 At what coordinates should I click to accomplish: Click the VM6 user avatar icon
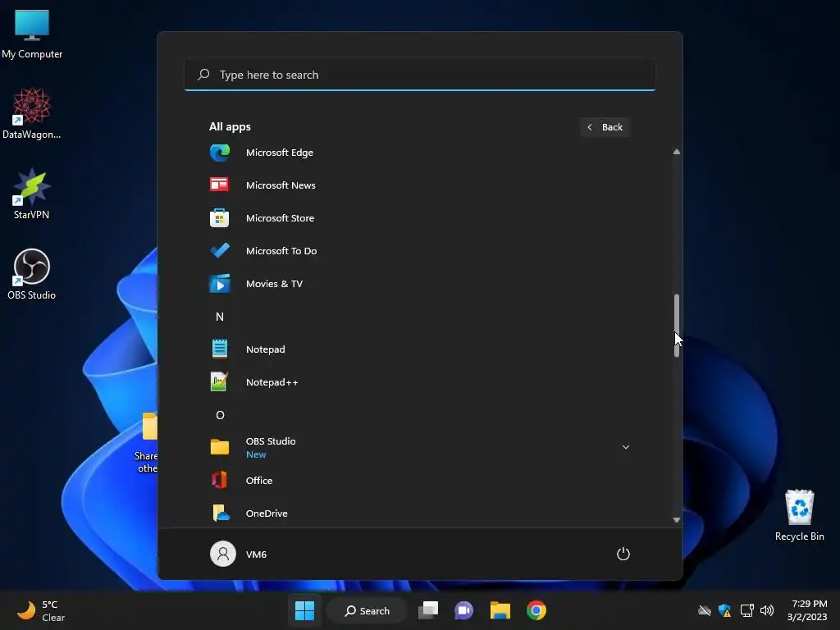click(x=223, y=554)
